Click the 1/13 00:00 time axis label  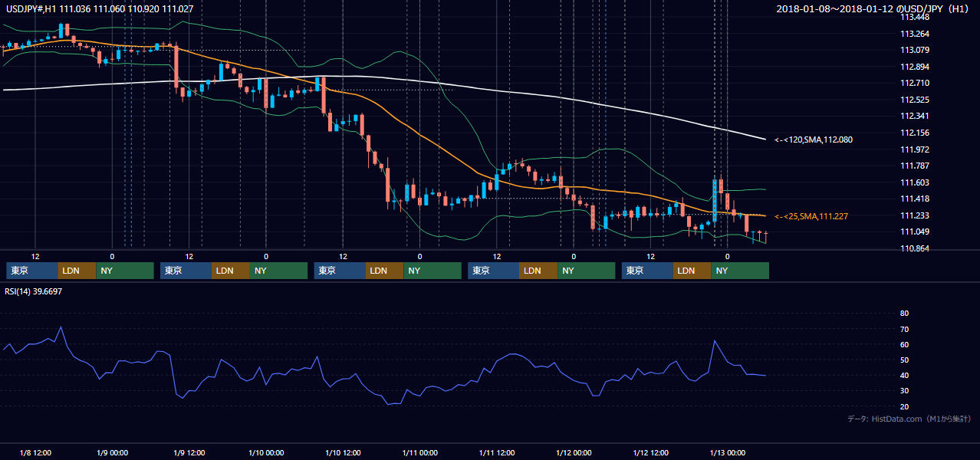727,453
